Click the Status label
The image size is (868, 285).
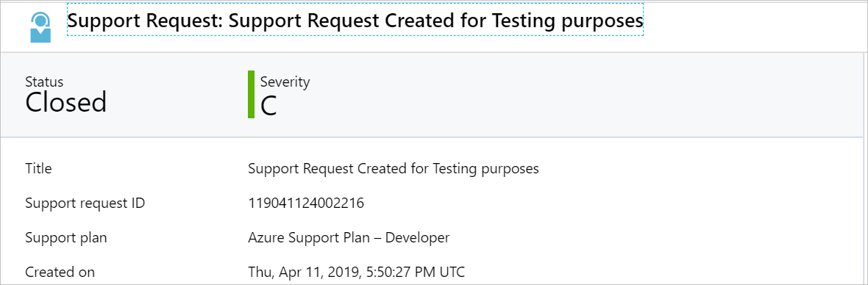(x=44, y=82)
